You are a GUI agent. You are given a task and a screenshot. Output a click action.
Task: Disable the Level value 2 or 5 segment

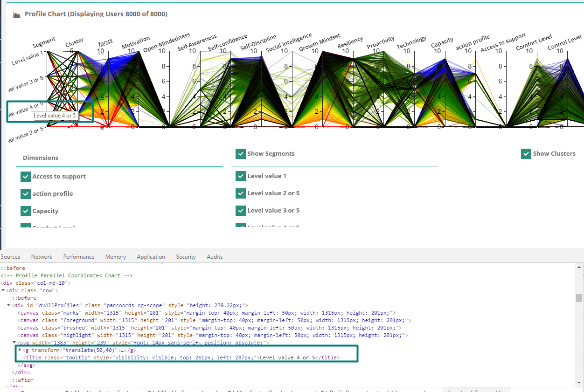[241, 193]
